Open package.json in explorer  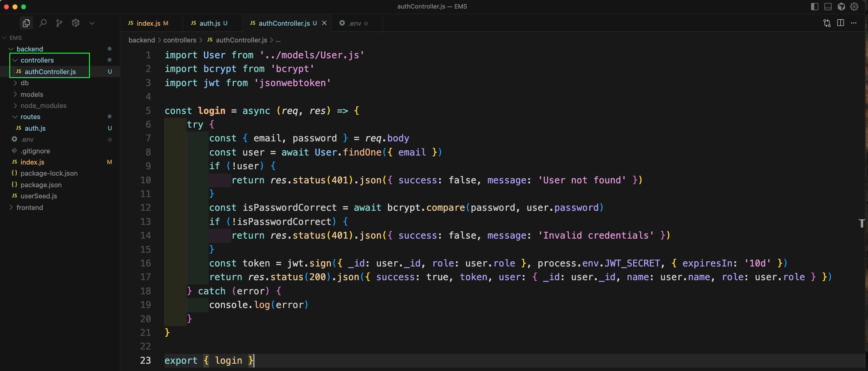point(60,185)
